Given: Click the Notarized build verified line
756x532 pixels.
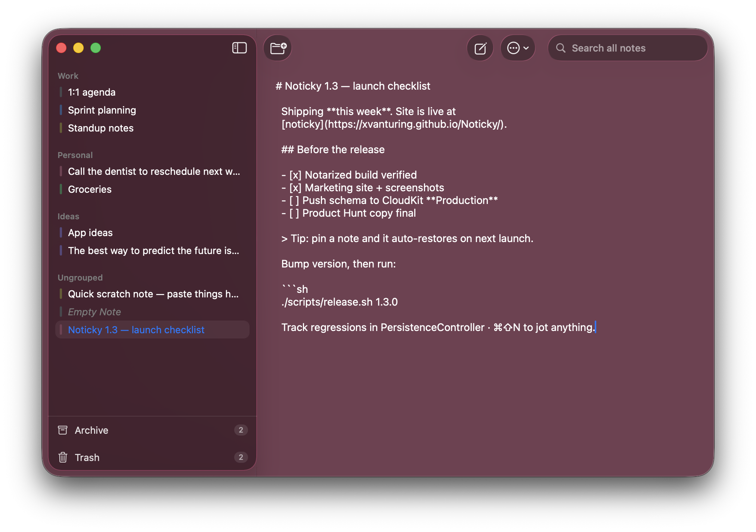Looking at the screenshot, I should pos(349,175).
